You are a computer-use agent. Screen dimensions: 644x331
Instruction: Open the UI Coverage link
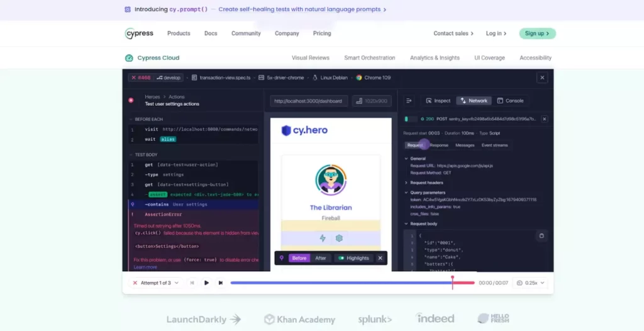[x=489, y=58]
